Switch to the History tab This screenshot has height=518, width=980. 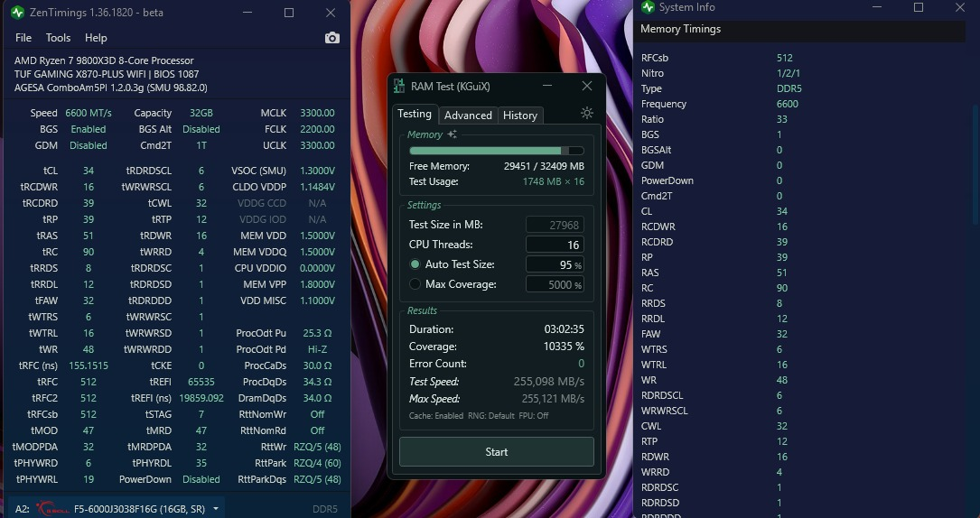(x=520, y=116)
